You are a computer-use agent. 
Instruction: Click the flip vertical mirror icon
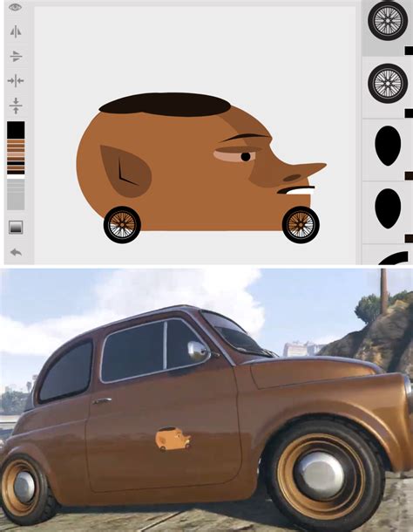point(16,57)
